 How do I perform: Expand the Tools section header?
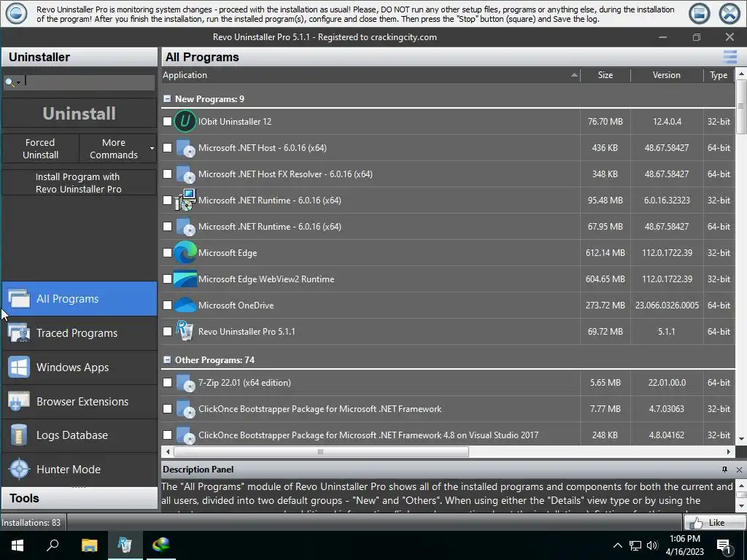(x=79, y=498)
